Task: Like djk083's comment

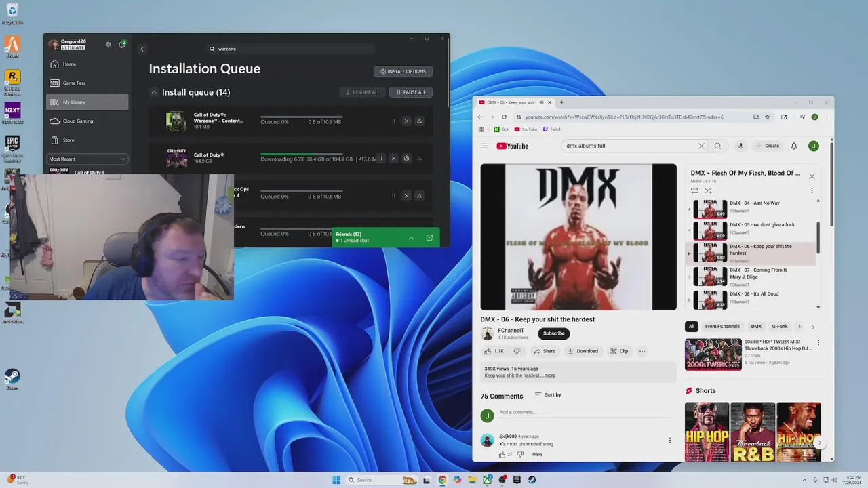Action: [502, 454]
